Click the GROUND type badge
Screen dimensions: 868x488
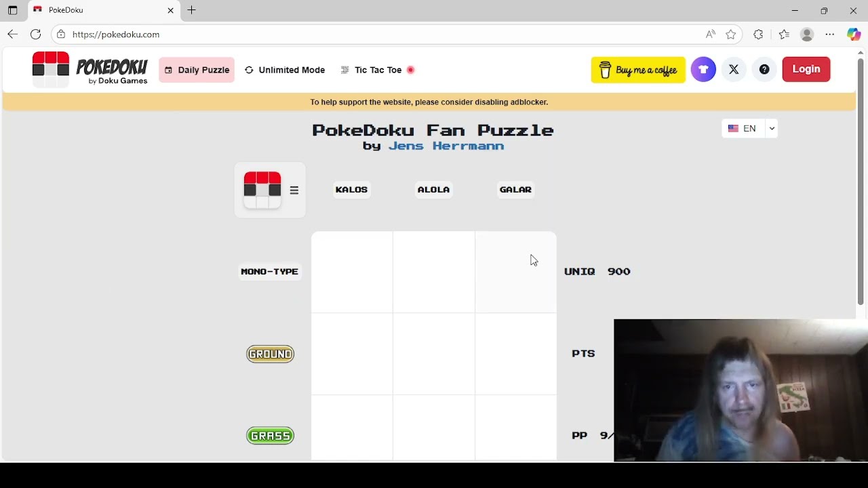click(270, 354)
